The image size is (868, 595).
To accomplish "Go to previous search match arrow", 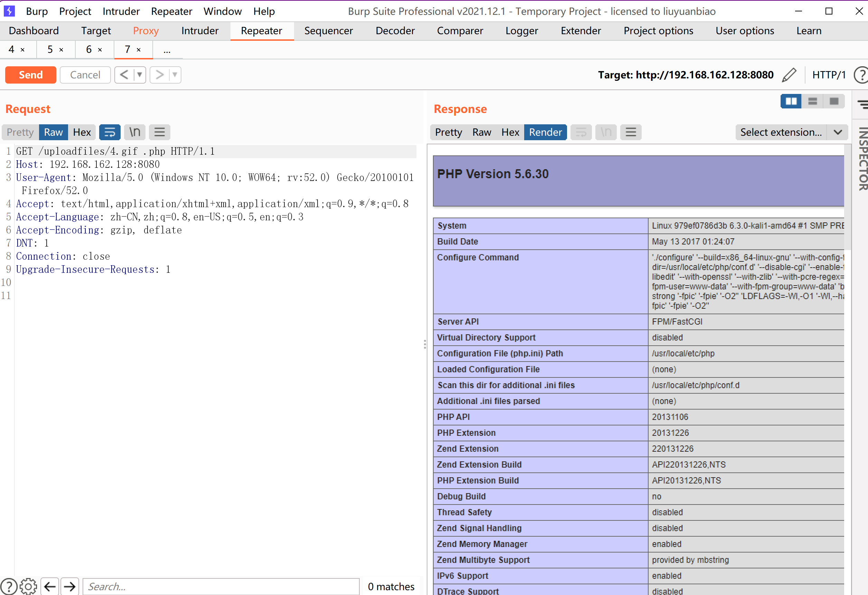I will (50, 586).
